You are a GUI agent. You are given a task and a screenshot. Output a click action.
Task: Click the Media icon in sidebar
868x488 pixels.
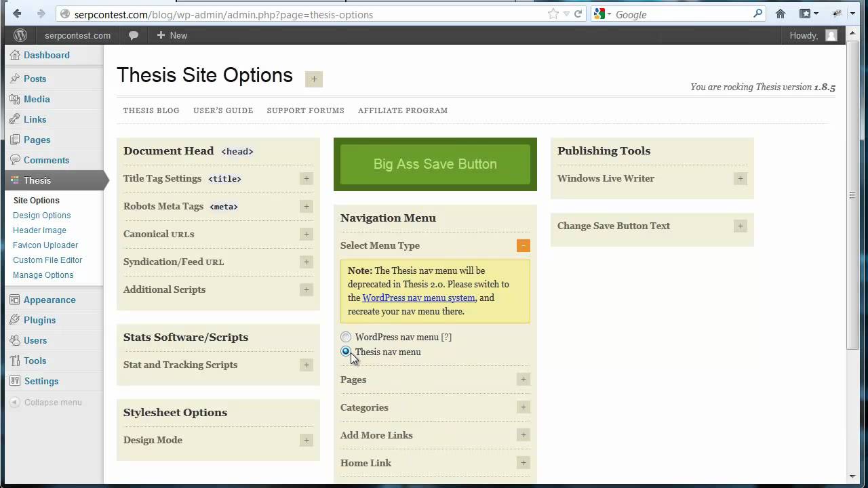click(15, 99)
